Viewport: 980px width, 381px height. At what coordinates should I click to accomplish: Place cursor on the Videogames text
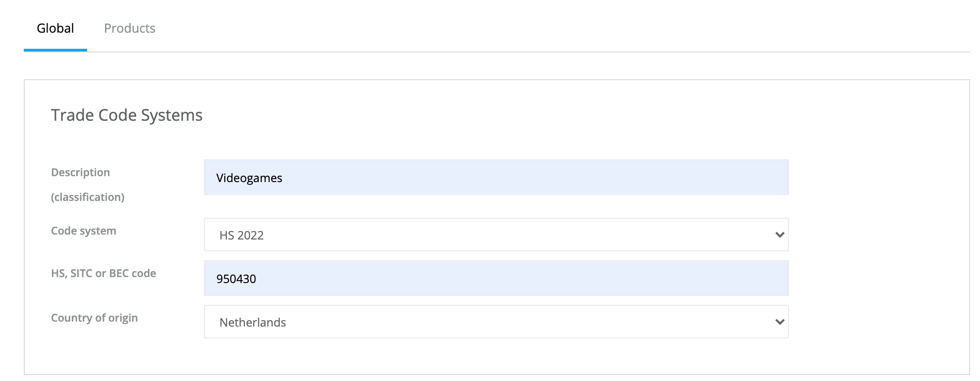click(x=249, y=178)
